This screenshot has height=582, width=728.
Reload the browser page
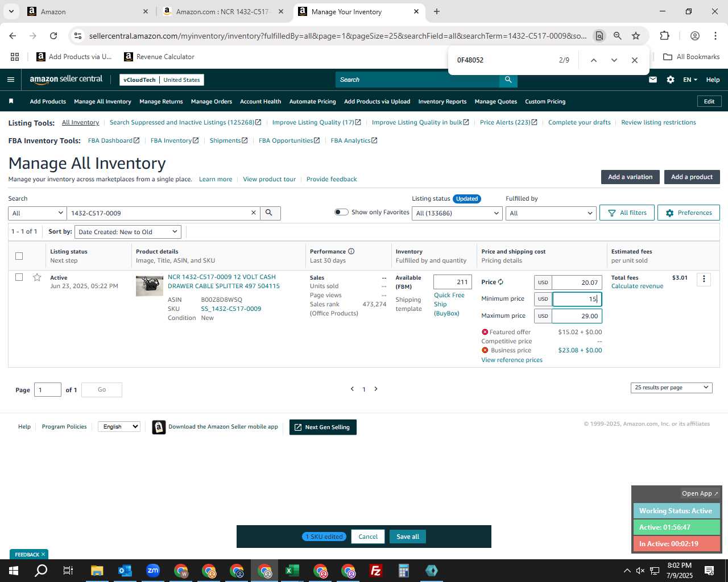click(53, 36)
